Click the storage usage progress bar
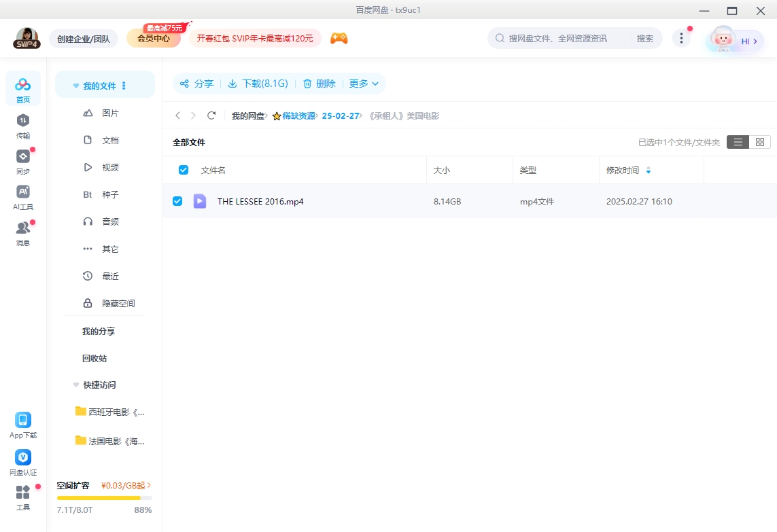This screenshot has width=777, height=532. pos(104,498)
